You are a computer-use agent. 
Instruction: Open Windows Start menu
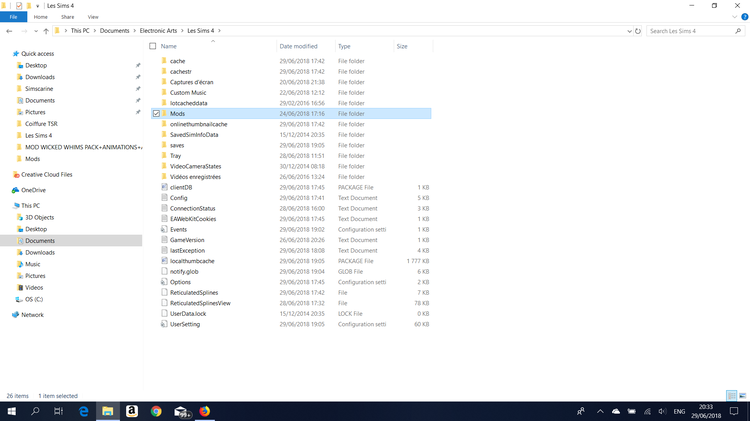pos(11,411)
